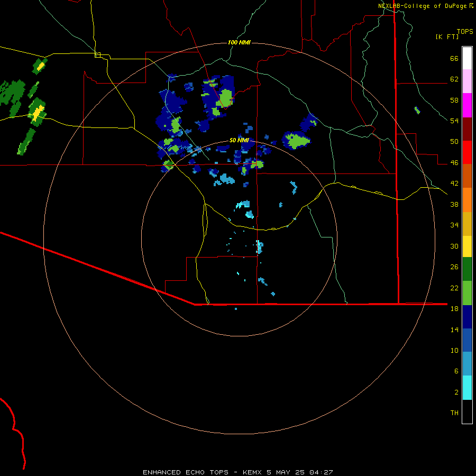Click the bright red legend swatch
The height and width of the screenshot is (476, 476).
pos(467,152)
